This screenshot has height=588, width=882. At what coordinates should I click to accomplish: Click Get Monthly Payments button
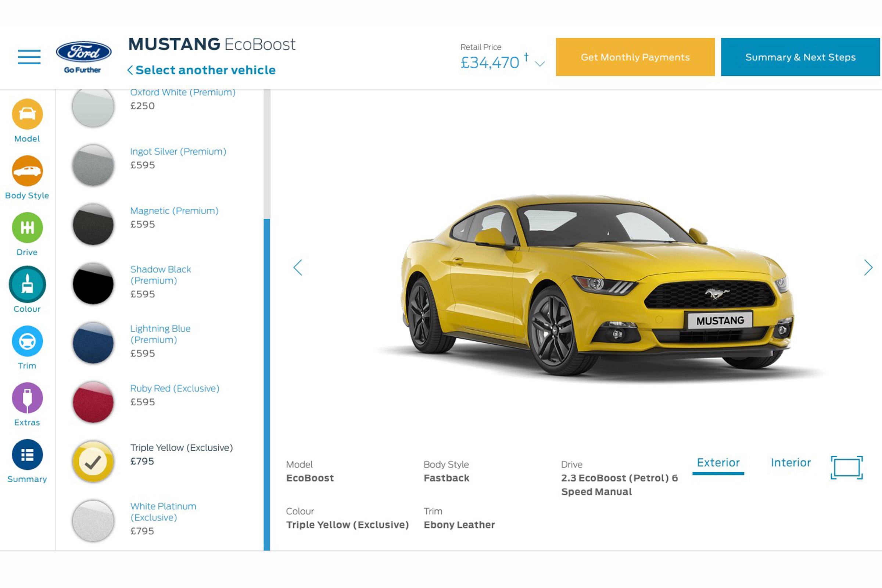click(x=635, y=57)
